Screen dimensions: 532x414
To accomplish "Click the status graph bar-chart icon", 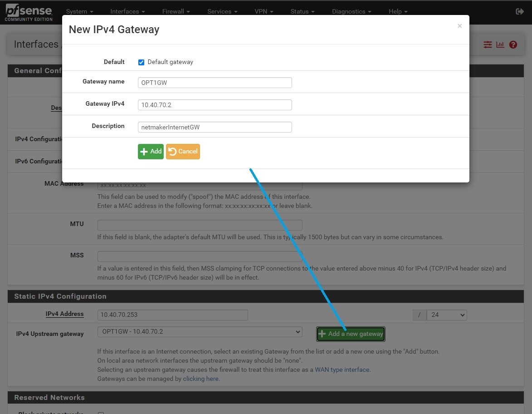I will (x=500, y=44).
